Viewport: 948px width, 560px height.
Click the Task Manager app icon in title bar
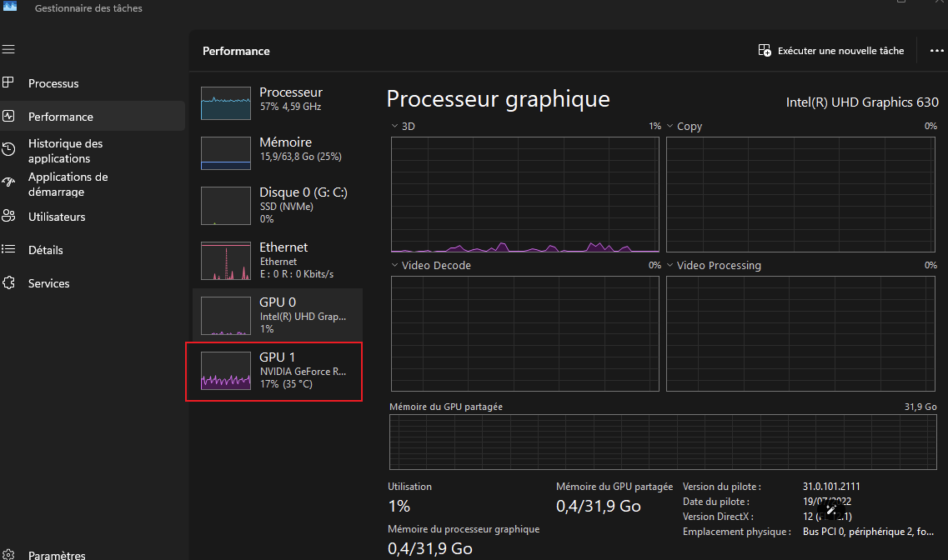[x=10, y=6]
